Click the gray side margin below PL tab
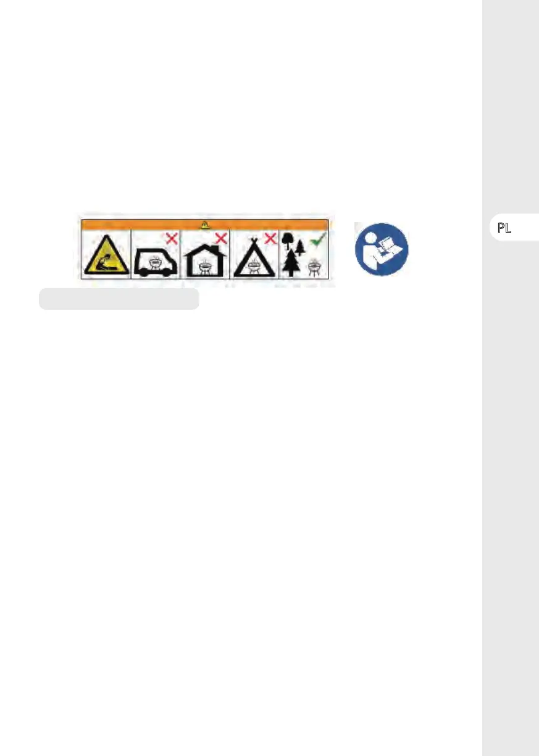539x756 pixels. click(x=510, y=494)
